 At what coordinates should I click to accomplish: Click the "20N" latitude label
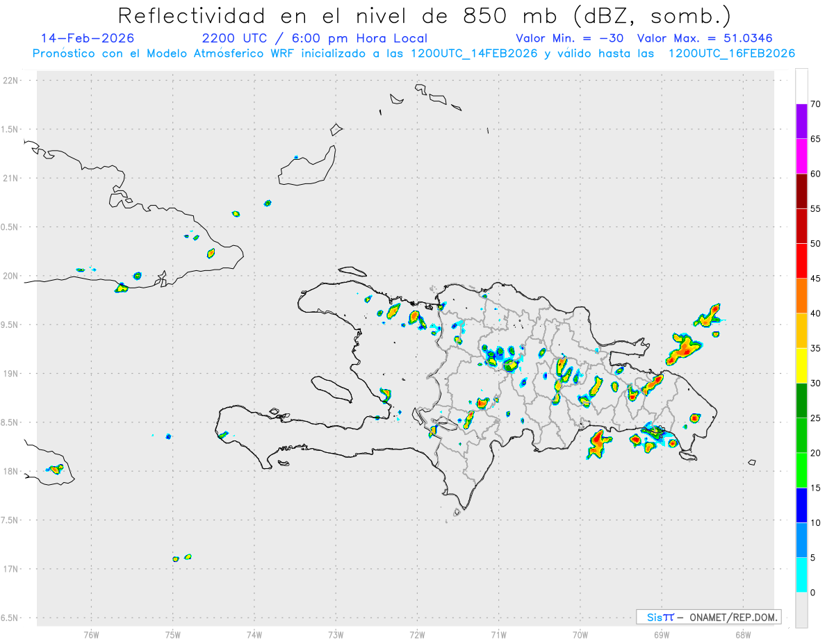[x=11, y=276]
